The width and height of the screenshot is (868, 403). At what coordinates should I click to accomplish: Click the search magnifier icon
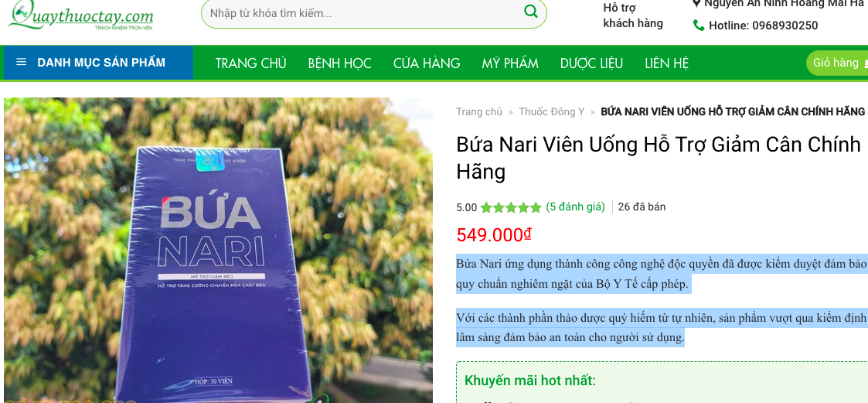click(530, 11)
